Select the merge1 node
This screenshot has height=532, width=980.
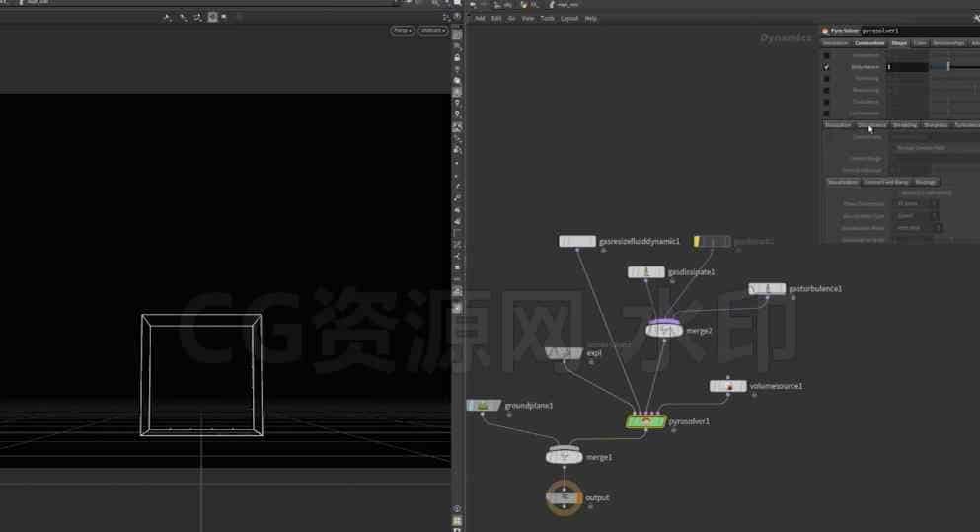[x=565, y=457]
